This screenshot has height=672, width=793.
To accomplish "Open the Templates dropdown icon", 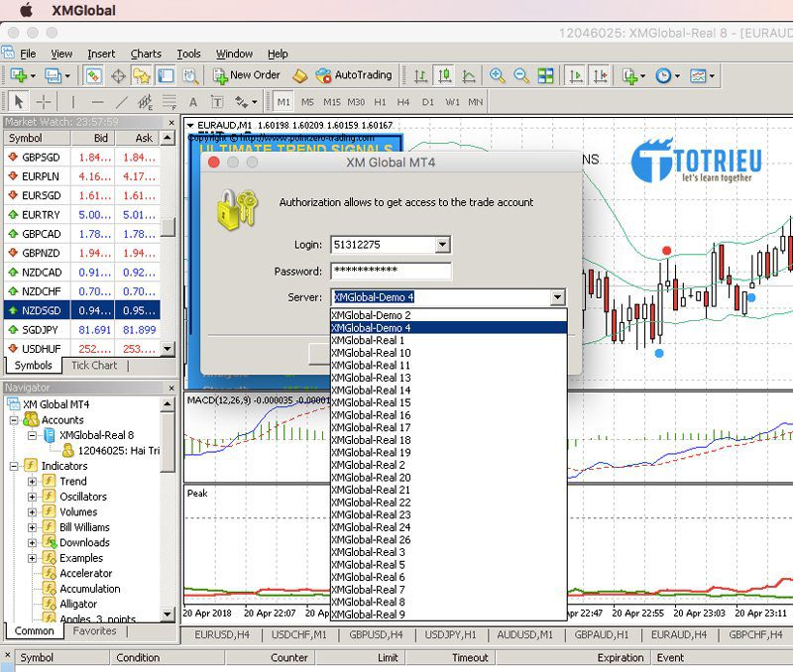I will [x=702, y=76].
